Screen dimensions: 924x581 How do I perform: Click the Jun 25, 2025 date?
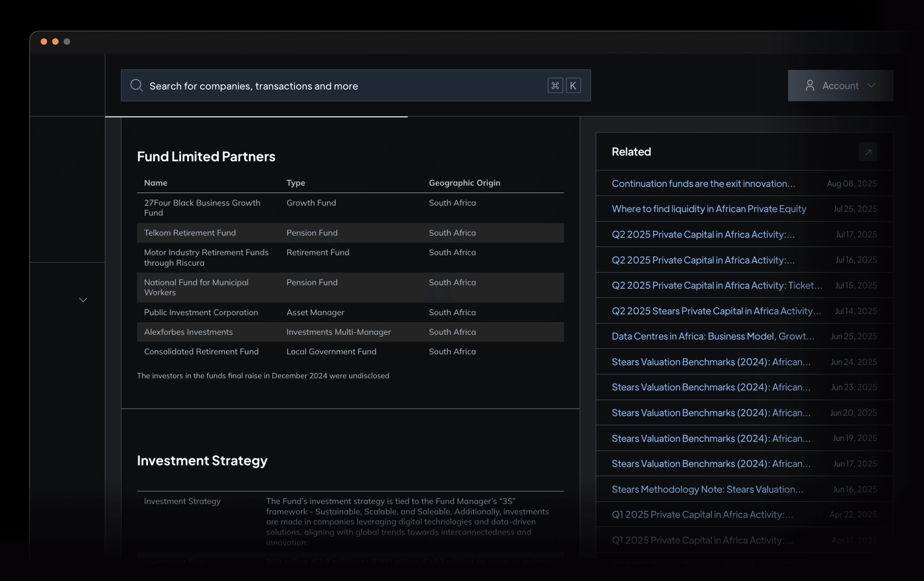tap(854, 336)
